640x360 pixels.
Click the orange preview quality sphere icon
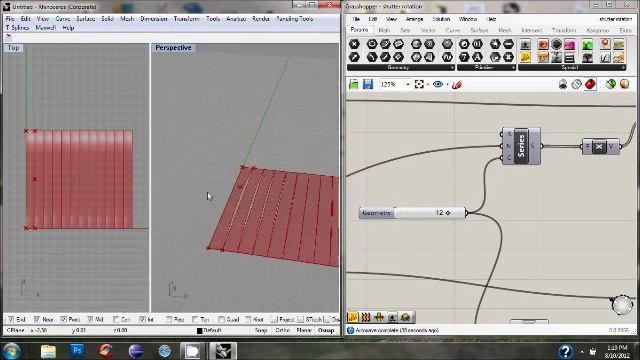(x=624, y=84)
